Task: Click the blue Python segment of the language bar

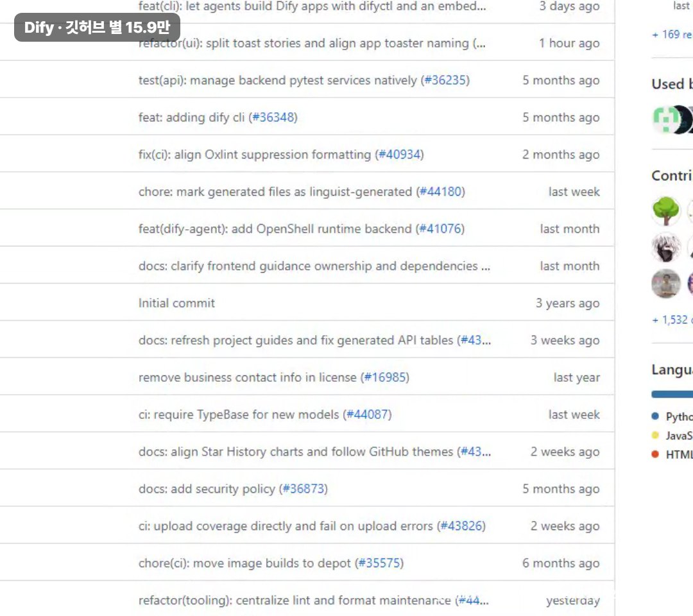Action: (x=672, y=394)
